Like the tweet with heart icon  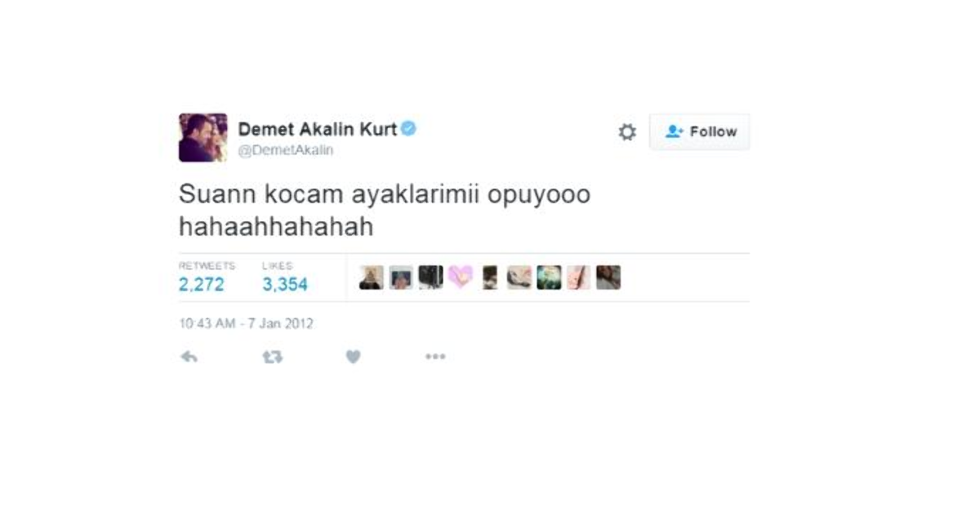coord(353,357)
